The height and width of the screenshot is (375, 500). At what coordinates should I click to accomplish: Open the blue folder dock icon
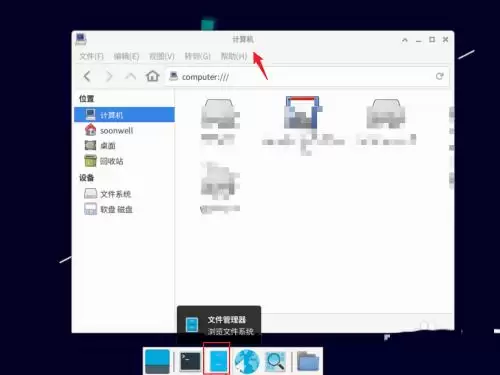tap(308, 361)
